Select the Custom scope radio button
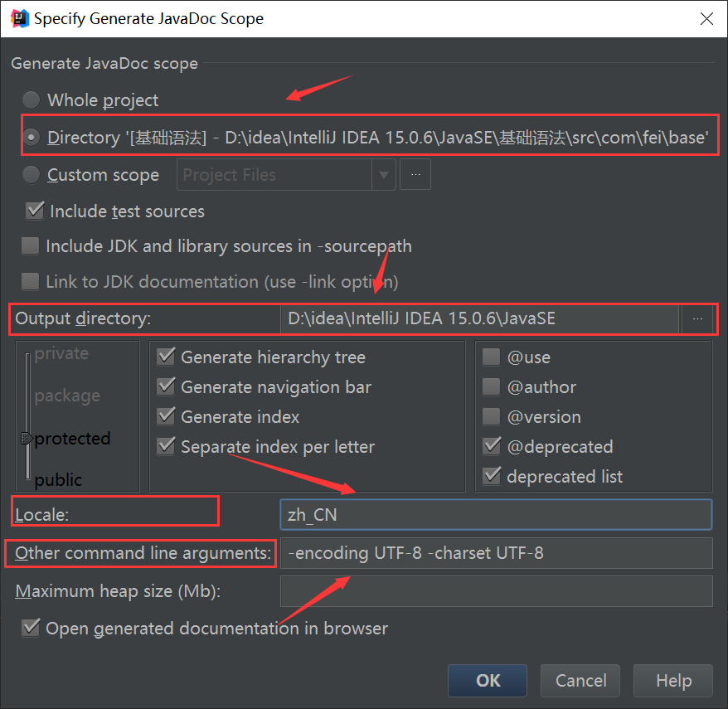The width and height of the screenshot is (728, 709). pos(32,175)
